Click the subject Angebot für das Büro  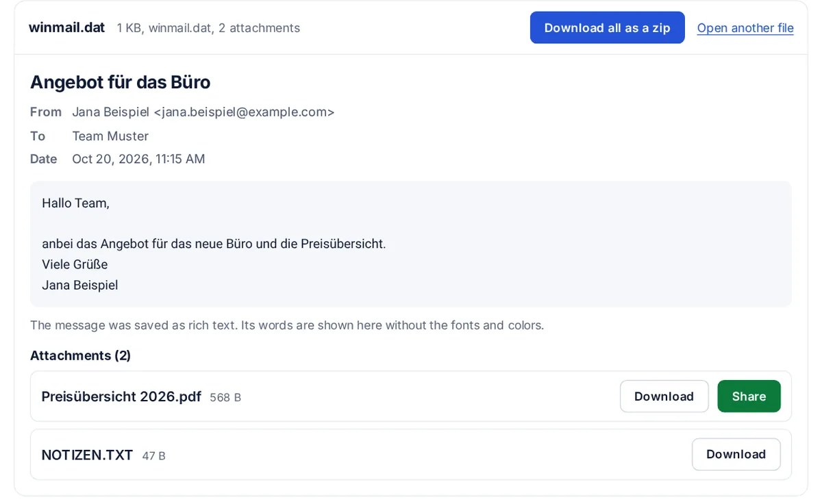point(120,82)
